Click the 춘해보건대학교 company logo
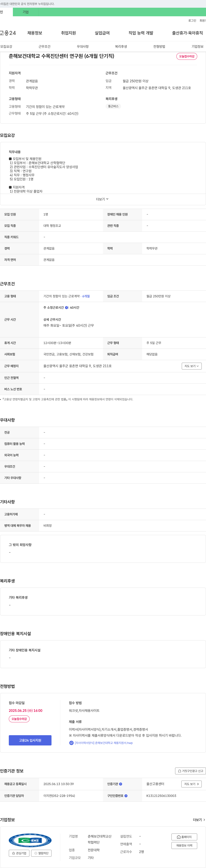 point(30,840)
